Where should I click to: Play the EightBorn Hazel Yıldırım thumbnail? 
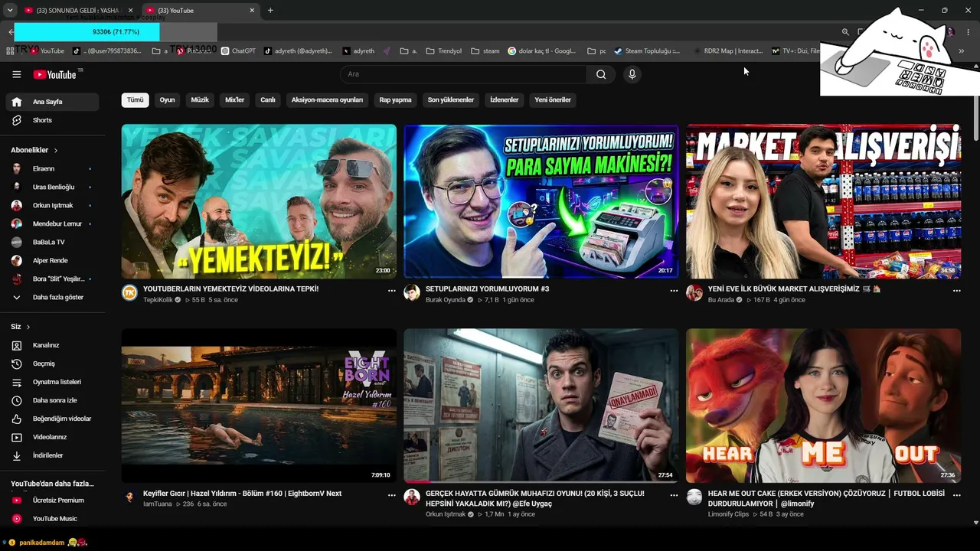(259, 406)
